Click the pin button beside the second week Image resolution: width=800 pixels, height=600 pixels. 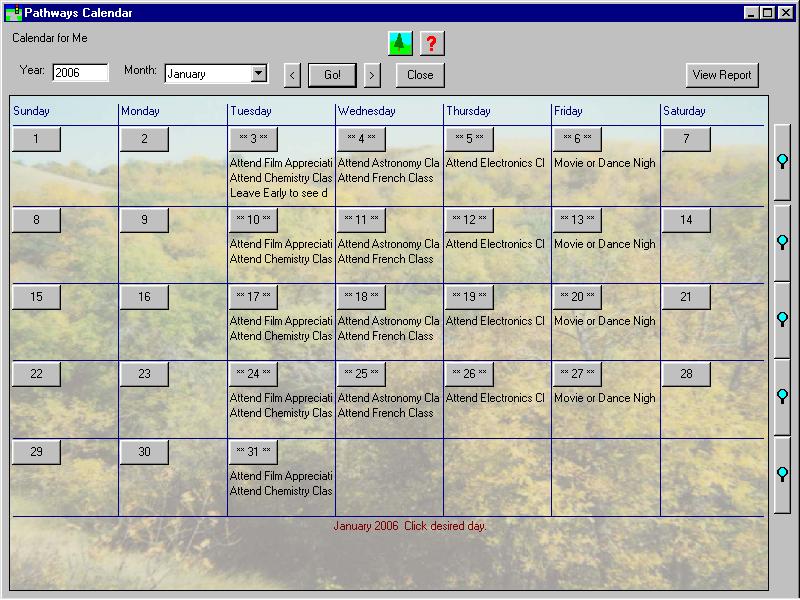[783, 242]
